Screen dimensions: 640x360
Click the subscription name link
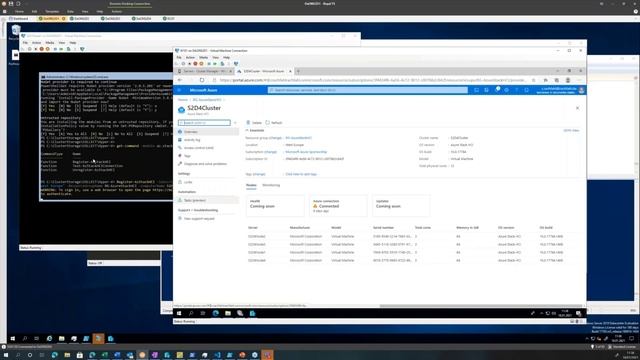tap(306, 152)
